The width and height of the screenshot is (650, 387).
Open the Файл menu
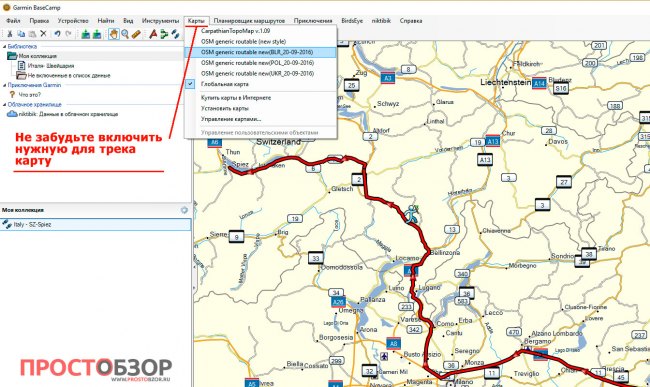click(x=13, y=20)
